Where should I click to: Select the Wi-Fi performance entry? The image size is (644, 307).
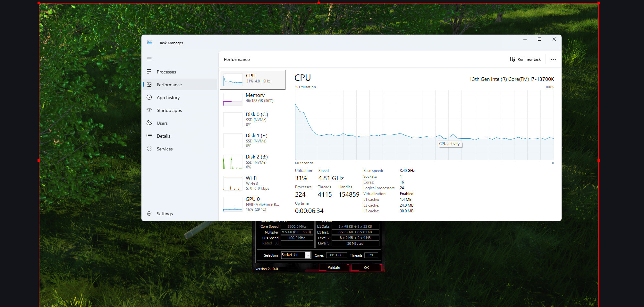point(253,183)
